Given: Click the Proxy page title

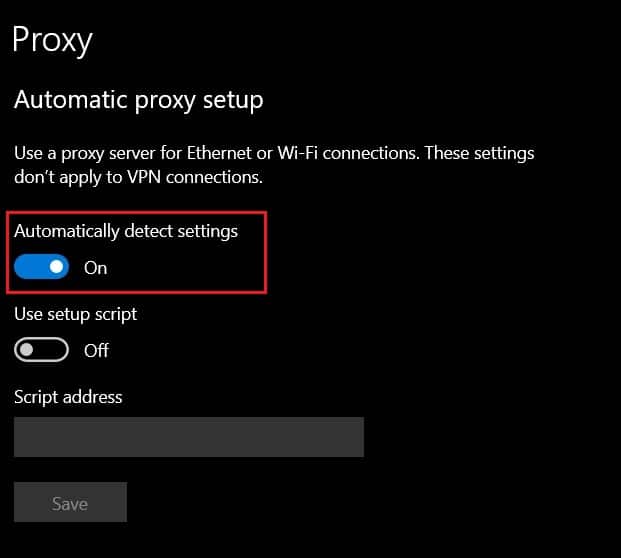Looking at the screenshot, I should (52, 40).
